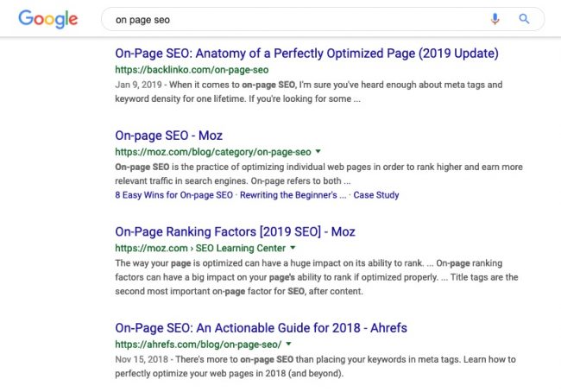Click the snippet text 'second most important on-page factor'
This screenshot has width=561, height=392.
coord(194,291)
